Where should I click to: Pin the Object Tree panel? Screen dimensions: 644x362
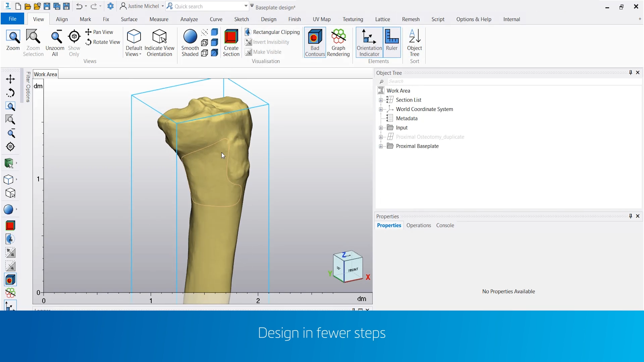click(631, 73)
